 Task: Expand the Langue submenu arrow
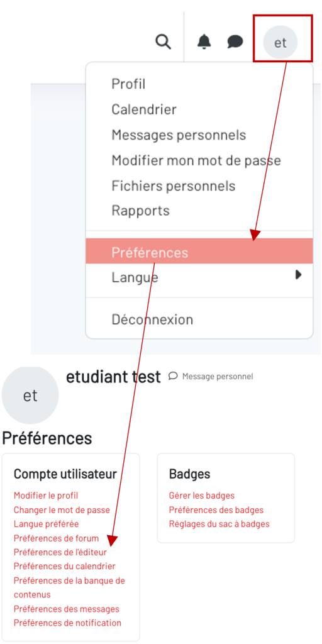click(299, 275)
